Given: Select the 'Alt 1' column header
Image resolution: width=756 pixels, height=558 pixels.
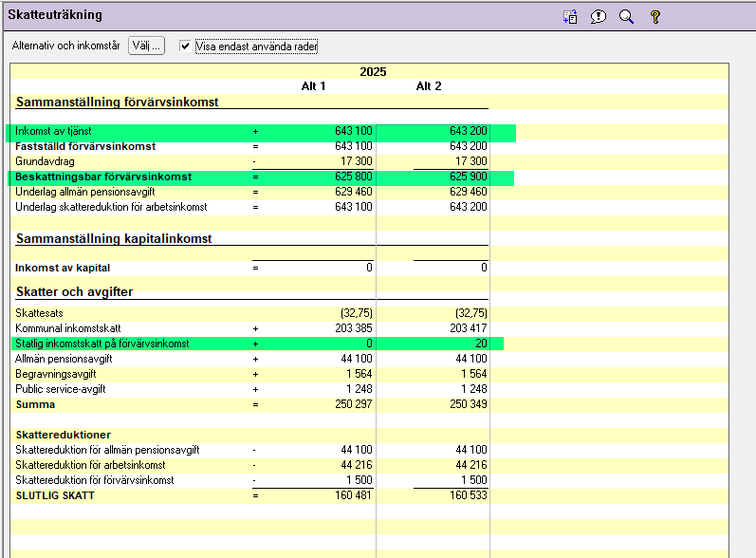Looking at the screenshot, I should [x=313, y=86].
